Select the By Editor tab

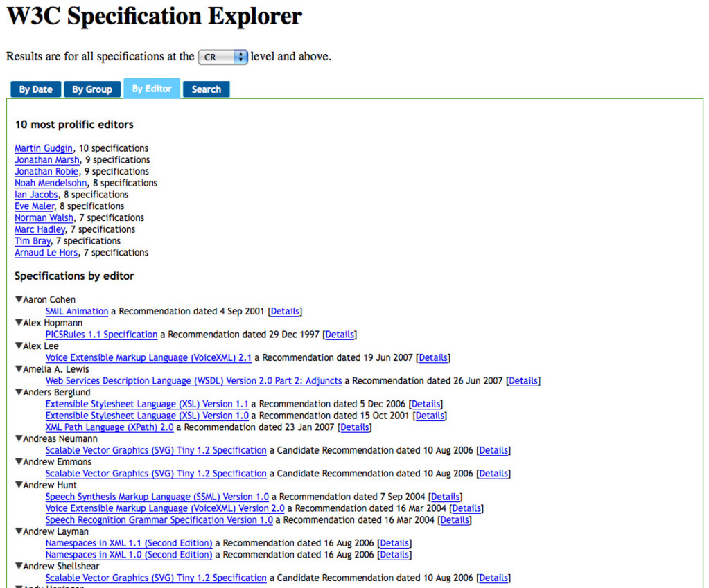tap(152, 89)
